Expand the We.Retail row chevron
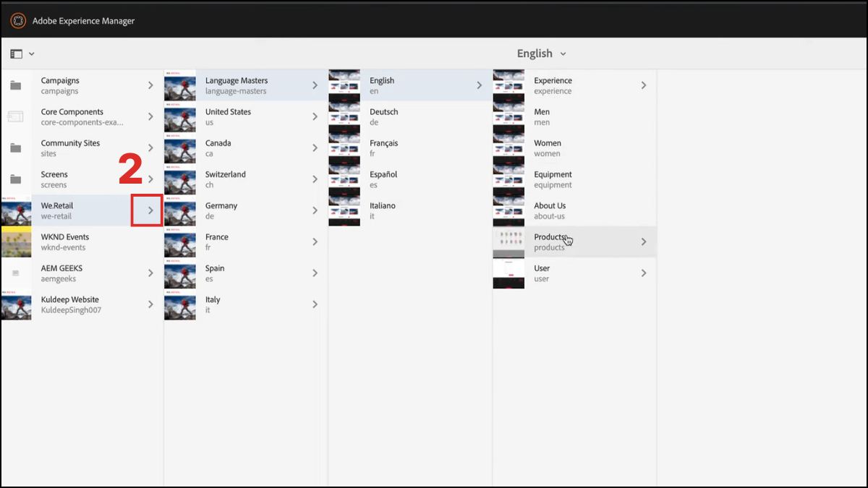The image size is (868, 488). pos(150,210)
